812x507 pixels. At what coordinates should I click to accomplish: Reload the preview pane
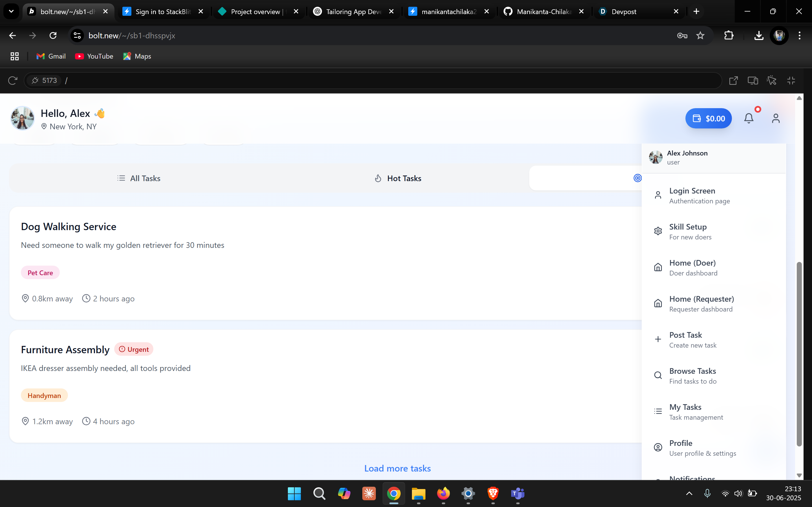point(12,81)
